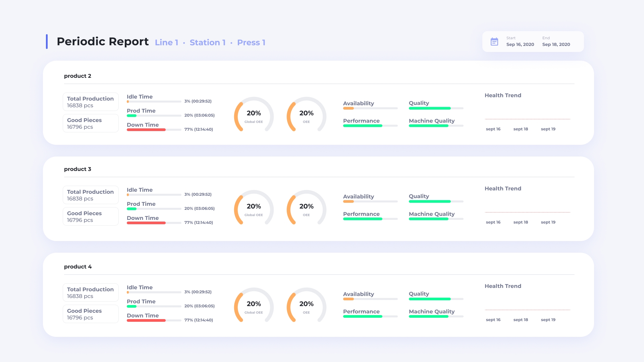The height and width of the screenshot is (362, 644).
Task: Click product 3 Prod Time progress bar
Action: click(x=154, y=209)
